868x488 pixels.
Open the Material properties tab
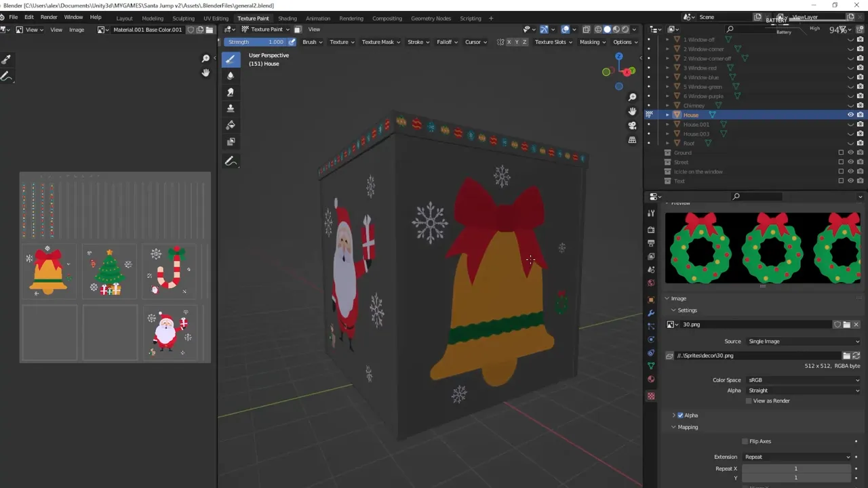pos(651,380)
